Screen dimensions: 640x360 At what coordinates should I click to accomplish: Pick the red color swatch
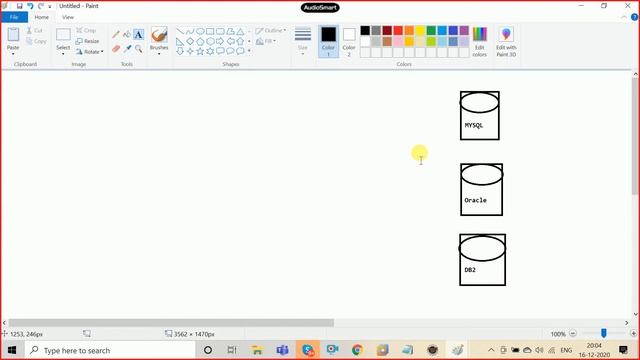[x=398, y=30]
